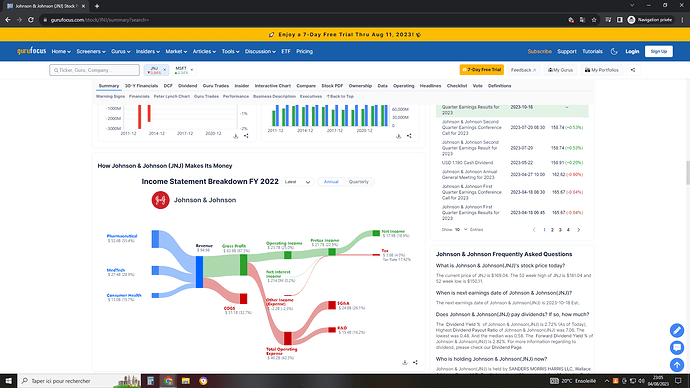The image size is (690, 388).
Task: Select the Annual breakdown toggle
Action: click(x=331, y=182)
